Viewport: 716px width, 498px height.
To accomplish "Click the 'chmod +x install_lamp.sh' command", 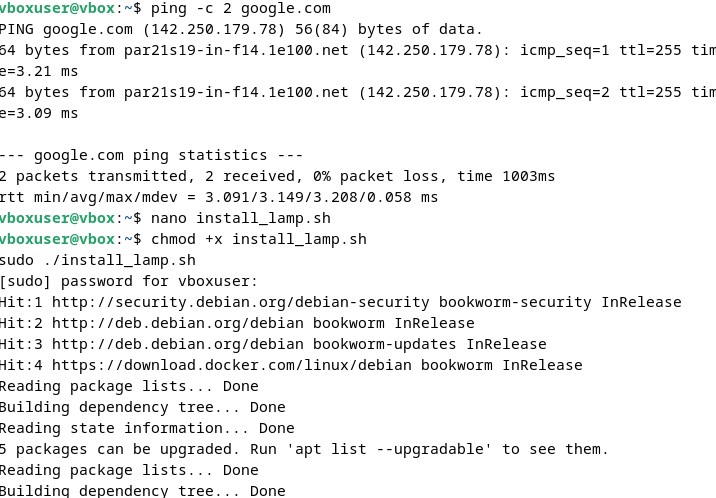I will (x=258, y=239).
